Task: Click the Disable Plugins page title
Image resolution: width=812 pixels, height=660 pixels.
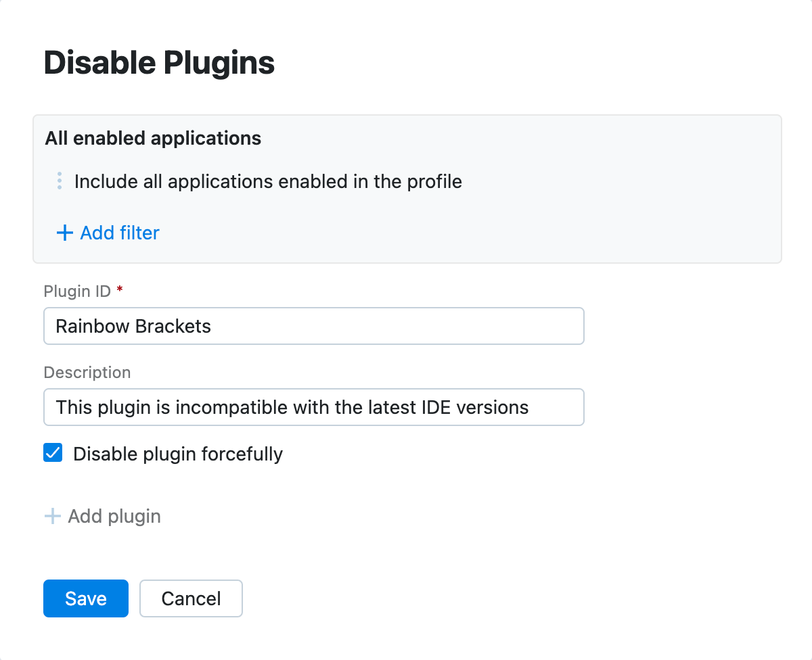Action: point(159,62)
